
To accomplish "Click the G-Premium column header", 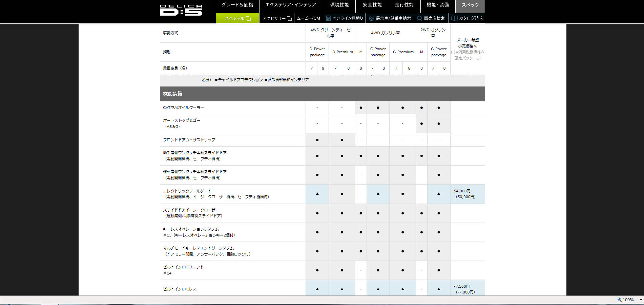I will tap(403, 52).
